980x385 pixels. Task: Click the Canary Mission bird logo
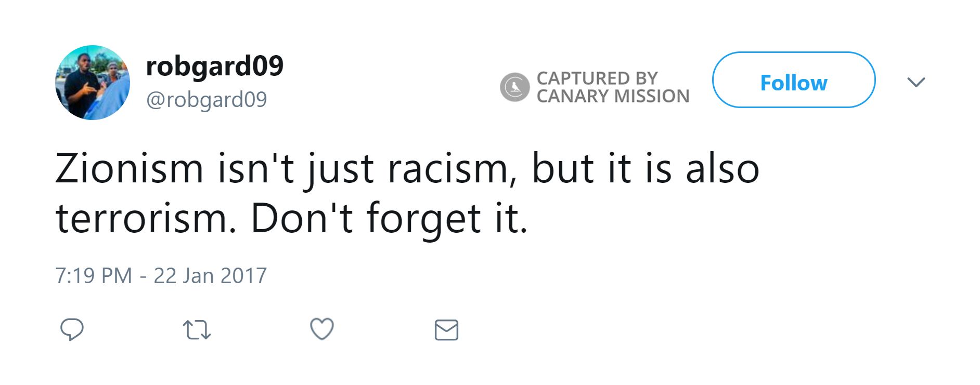tap(514, 87)
